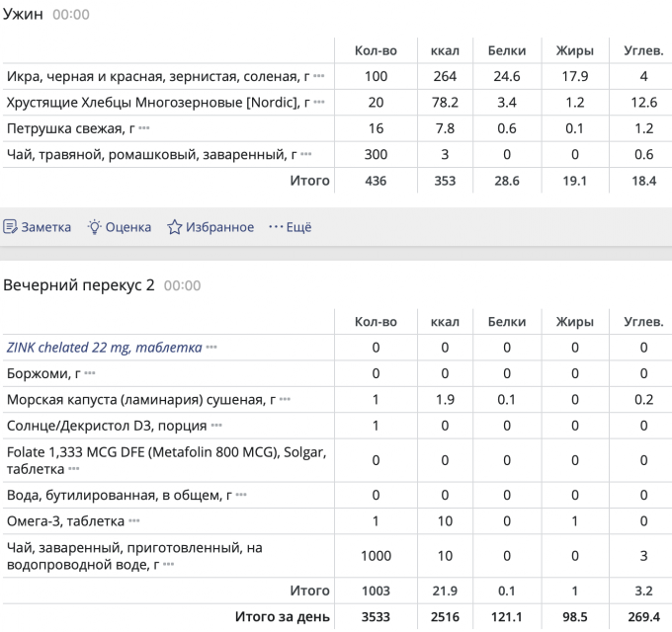Expand options for Солнце/Декристол D3

tap(215, 427)
